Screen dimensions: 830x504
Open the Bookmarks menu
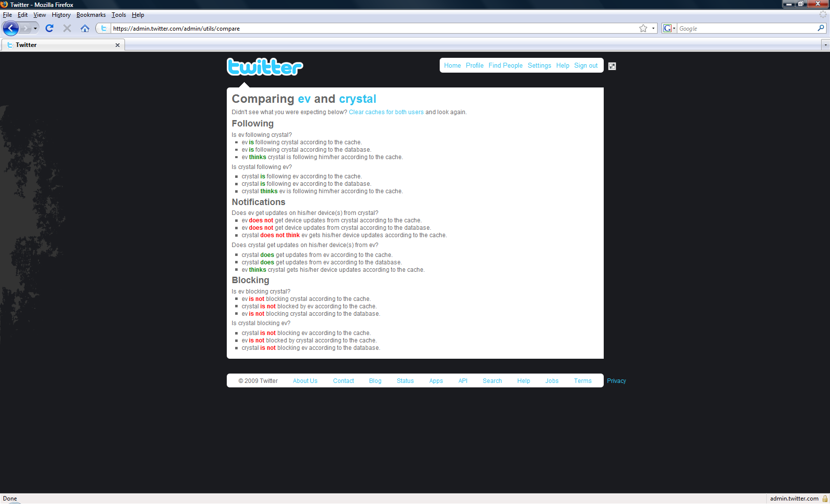(91, 15)
